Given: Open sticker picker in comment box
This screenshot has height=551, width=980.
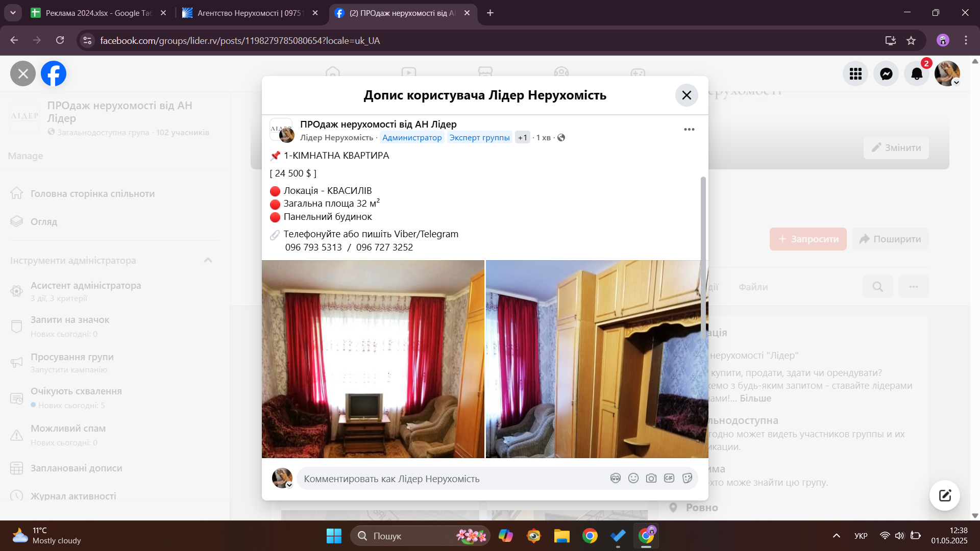Looking at the screenshot, I should (x=687, y=478).
